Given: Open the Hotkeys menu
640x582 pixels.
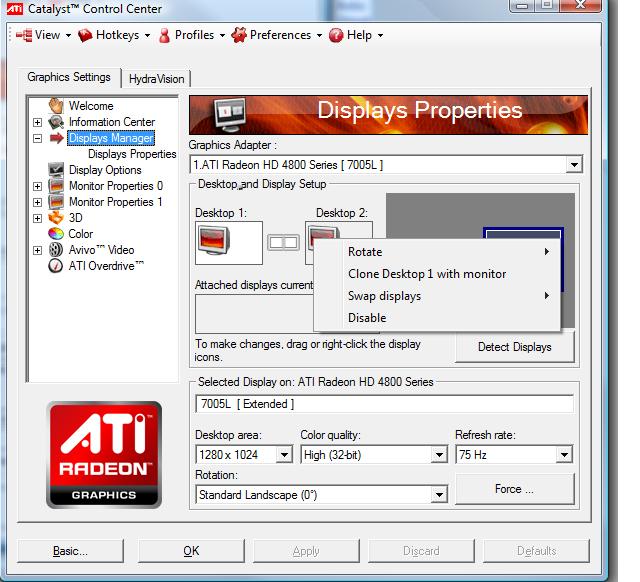Looking at the screenshot, I should tap(114, 35).
